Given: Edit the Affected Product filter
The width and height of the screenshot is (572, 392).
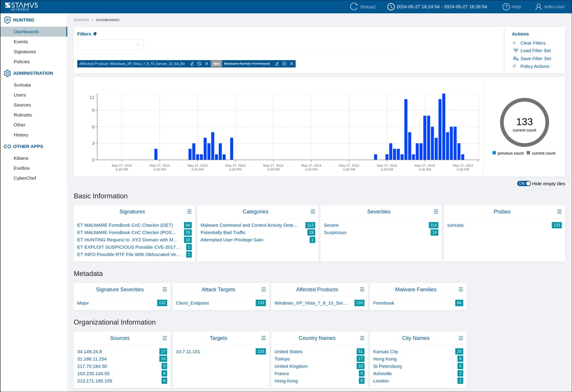Looking at the screenshot, I should (x=192, y=63).
